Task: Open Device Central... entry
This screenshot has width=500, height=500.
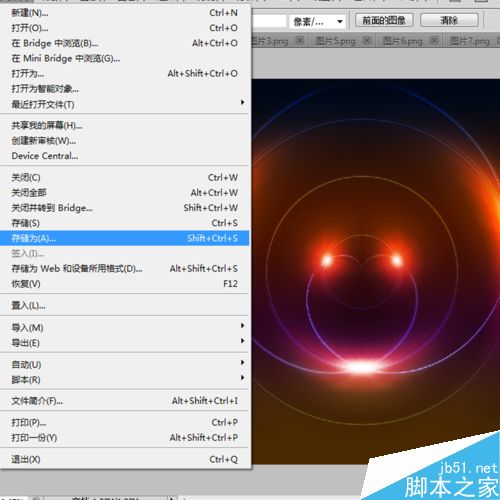Action: point(125,156)
